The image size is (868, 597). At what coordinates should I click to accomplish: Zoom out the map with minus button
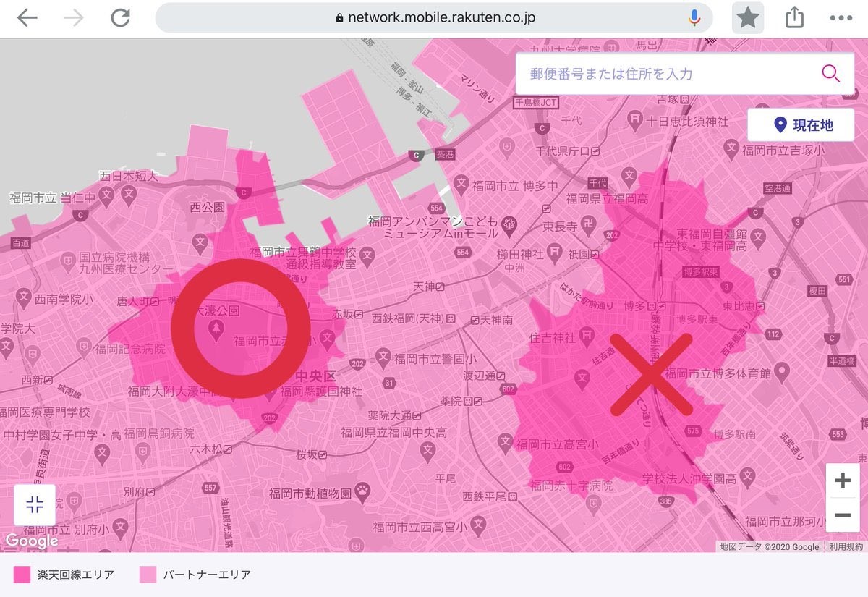[x=843, y=515]
